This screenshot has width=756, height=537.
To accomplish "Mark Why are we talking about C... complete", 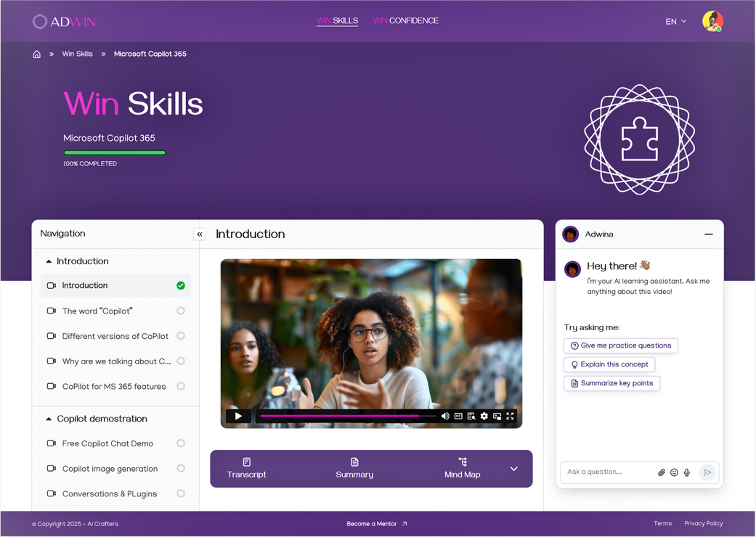I will coord(181,361).
